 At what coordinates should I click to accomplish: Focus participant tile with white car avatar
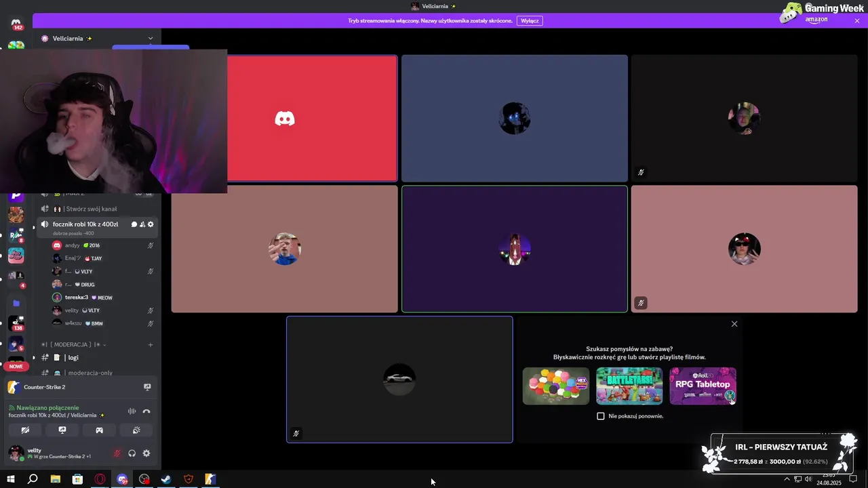click(399, 380)
